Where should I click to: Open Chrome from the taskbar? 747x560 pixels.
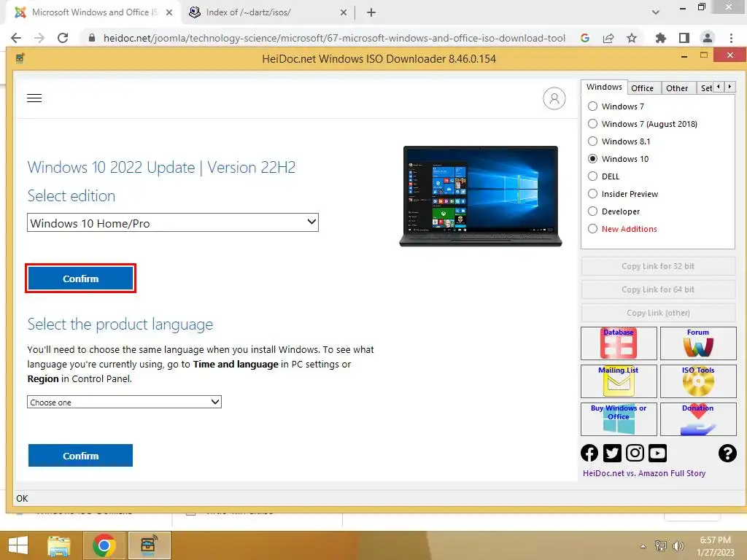[x=104, y=545]
